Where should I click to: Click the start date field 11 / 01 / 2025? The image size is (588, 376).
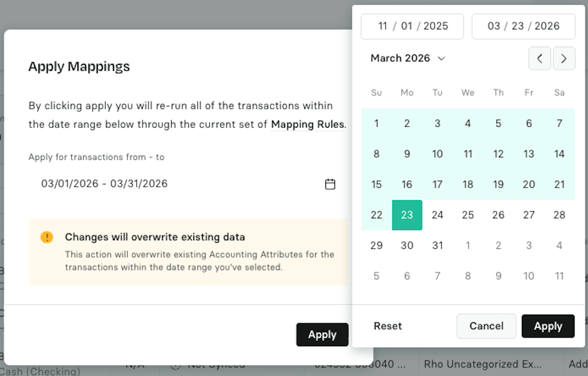[x=412, y=26]
